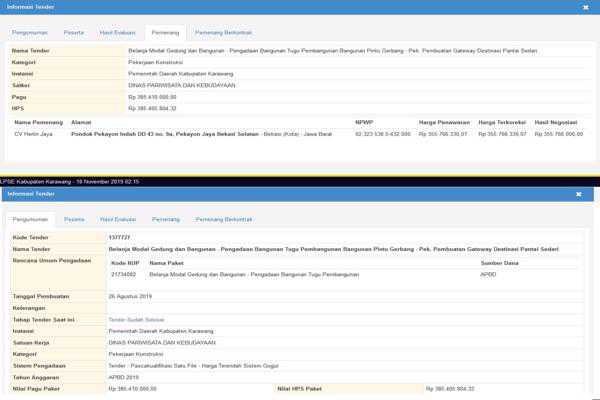The image size is (600, 400).
Task: Select the active Pengumuman tab above Kode Tender
Action: tap(29, 218)
